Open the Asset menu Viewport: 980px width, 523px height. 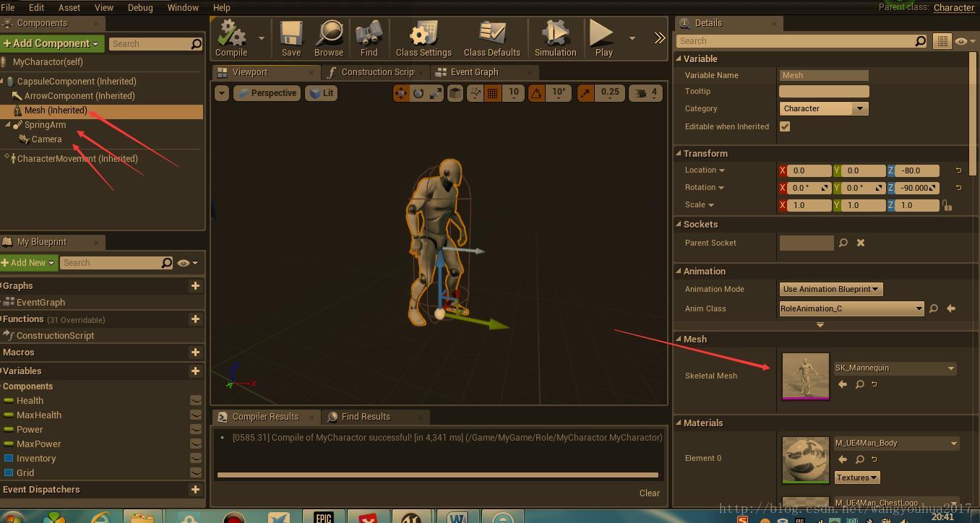(69, 7)
